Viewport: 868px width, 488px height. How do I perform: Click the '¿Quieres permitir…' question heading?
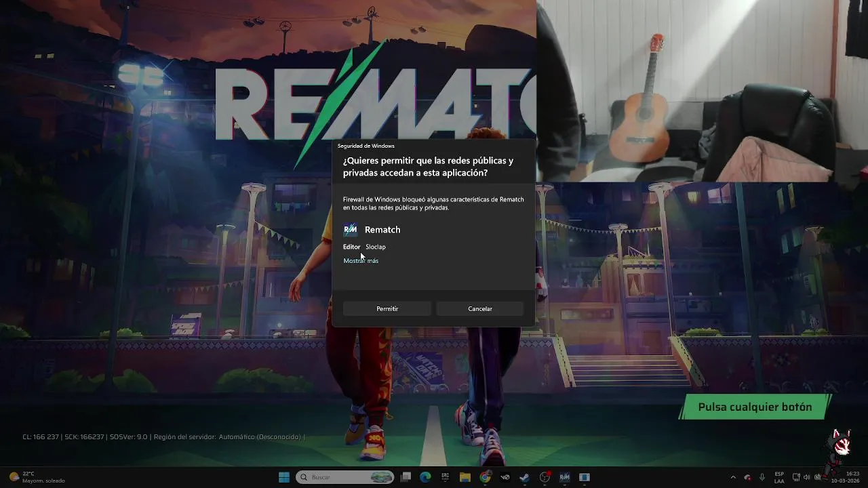(x=428, y=167)
